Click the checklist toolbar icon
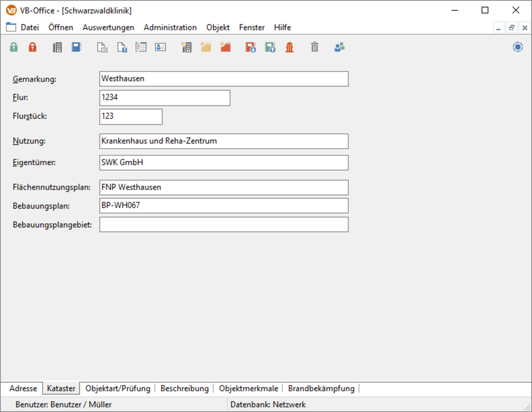 point(141,47)
